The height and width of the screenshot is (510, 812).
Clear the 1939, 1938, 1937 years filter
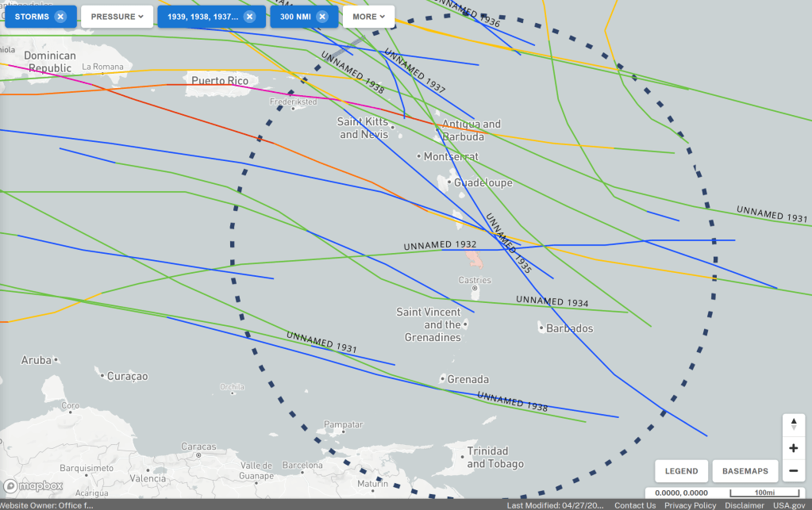pos(249,17)
